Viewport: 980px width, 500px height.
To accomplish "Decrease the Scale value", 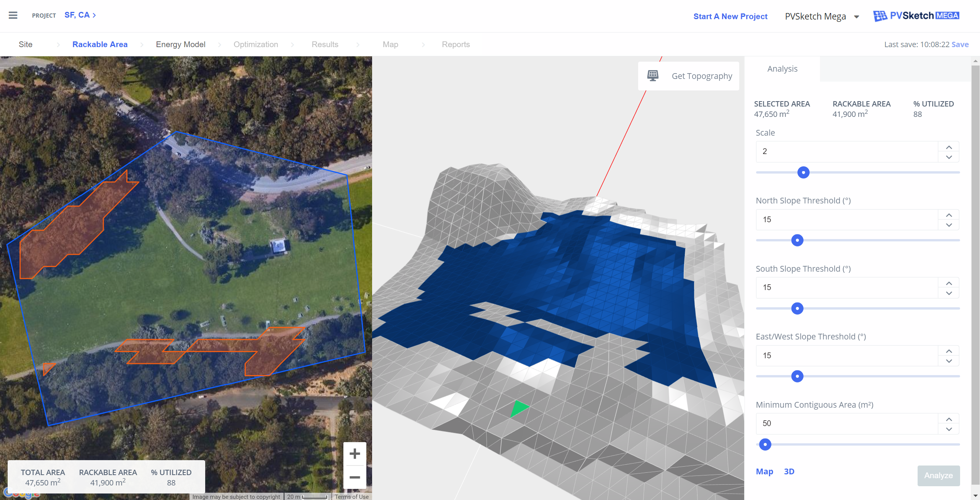I will click(x=949, y=157).
